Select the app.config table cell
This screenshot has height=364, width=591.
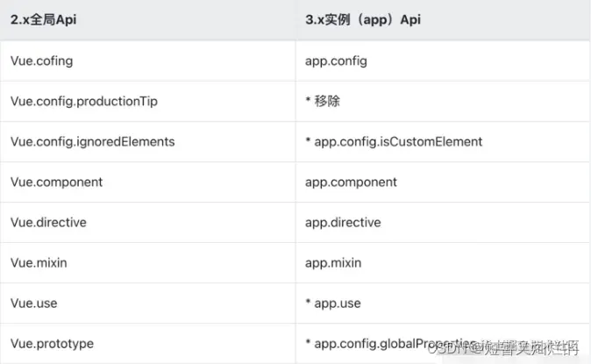[336, 61]
